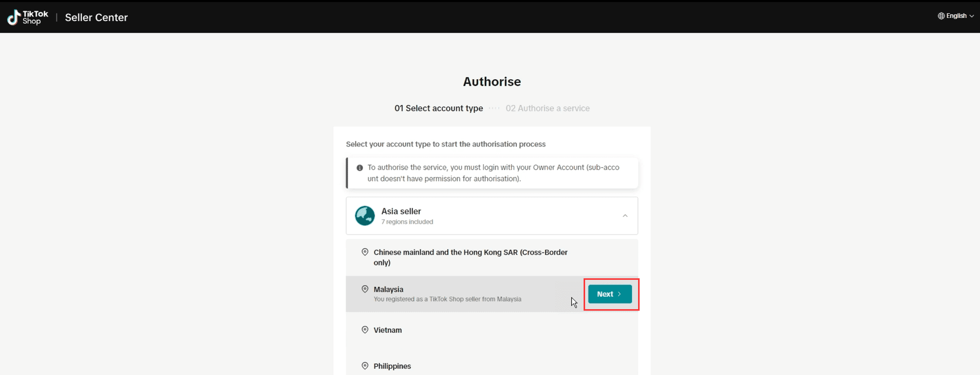The height and width of the screenshot is (375, 980).
Task: Click the location pin beside Vietnam
Action: (365, 330)
